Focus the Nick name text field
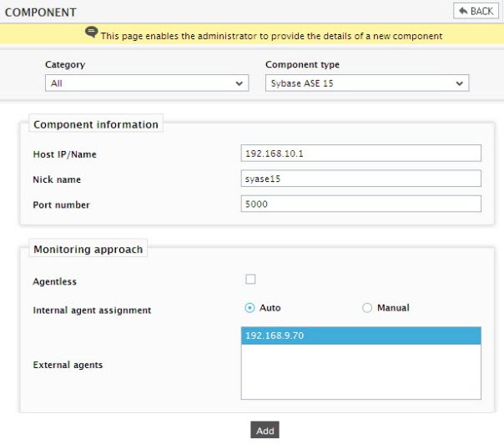 pos(361,179)
